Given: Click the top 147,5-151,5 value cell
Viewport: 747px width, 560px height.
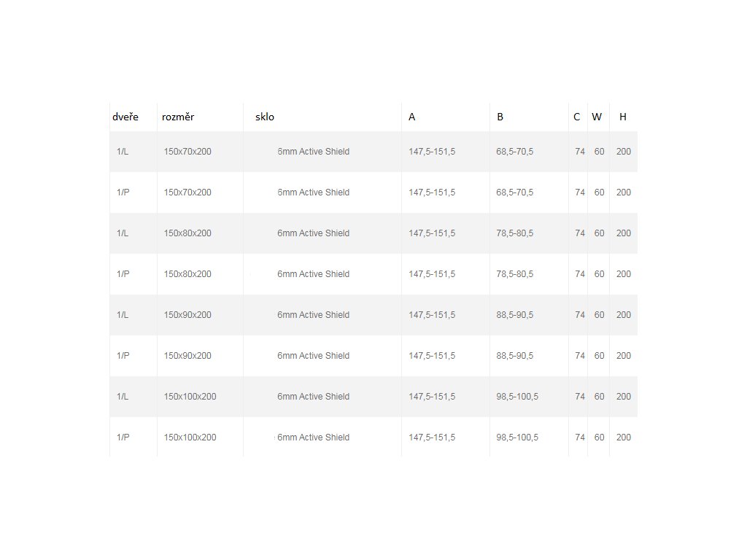Looking at the screenshot, I should coord(432,152).
